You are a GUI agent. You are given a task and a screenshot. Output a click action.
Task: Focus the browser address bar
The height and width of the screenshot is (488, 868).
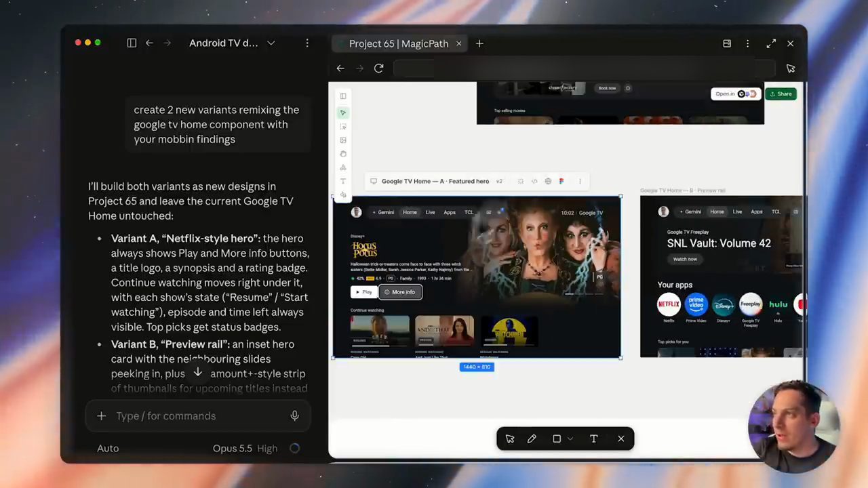[x=583, y=68]
